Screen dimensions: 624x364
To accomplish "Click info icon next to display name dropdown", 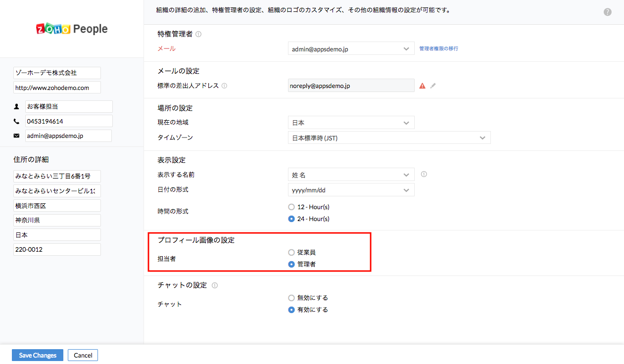I will [424, 174].
